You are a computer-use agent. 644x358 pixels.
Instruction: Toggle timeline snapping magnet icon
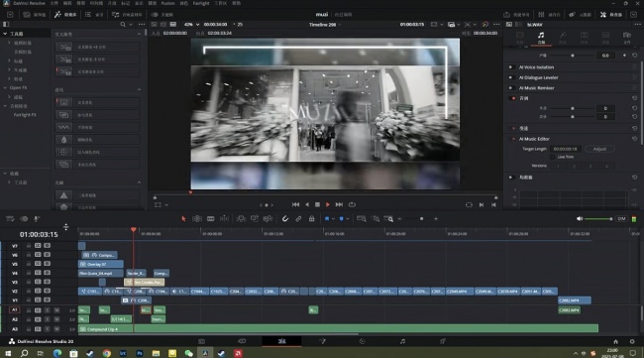click(x=285, y=218)
